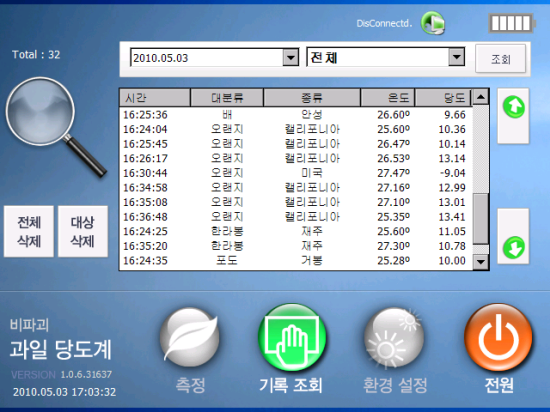550x412 pixels.
Task: Click the temperature value 27.30°
Action: 394,246
